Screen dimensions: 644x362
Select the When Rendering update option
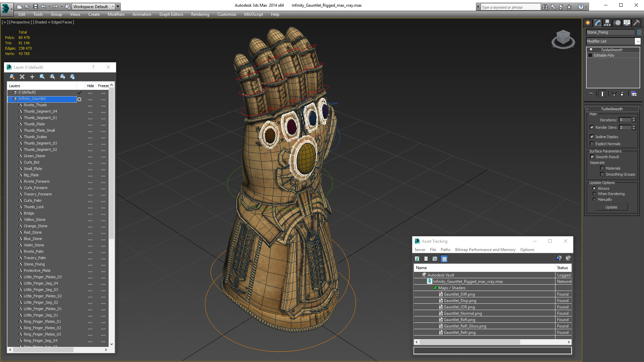pos(594,194)
